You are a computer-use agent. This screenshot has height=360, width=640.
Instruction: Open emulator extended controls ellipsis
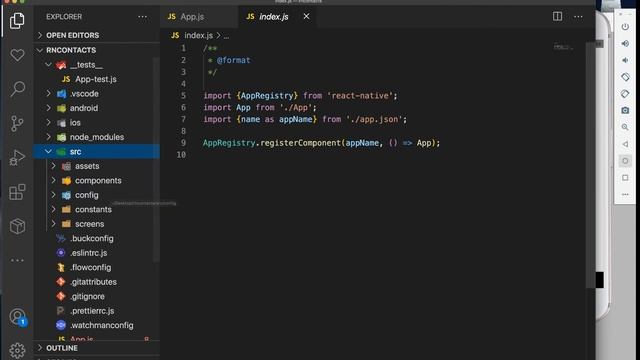625,195
